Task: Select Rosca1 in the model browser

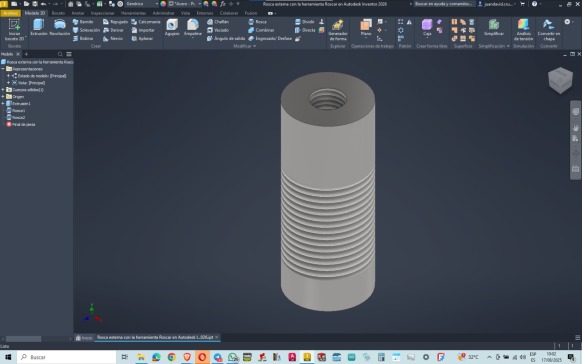Action: tap(16, 111)
